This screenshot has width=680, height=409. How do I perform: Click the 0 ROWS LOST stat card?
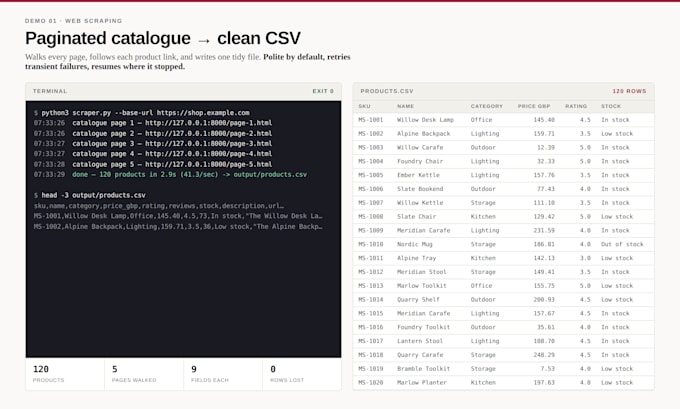pos(302,374)
